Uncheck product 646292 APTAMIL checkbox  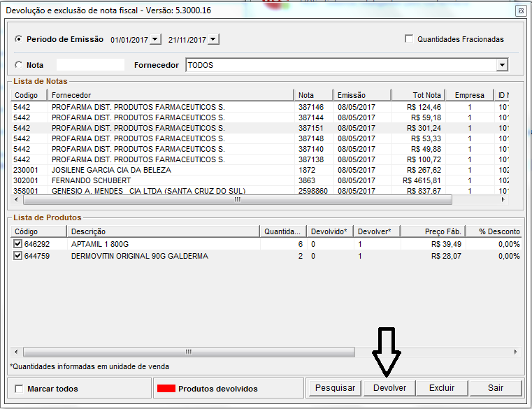[18, 244]
